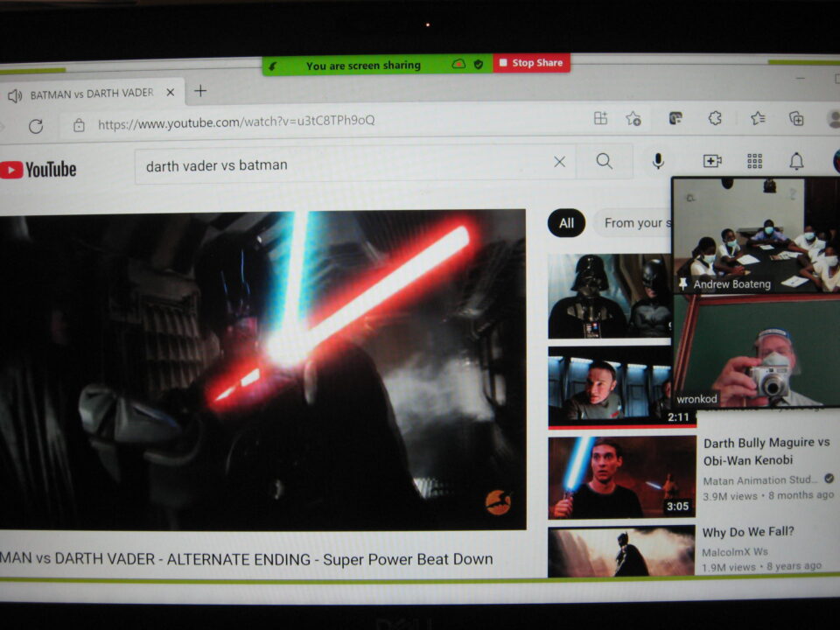Mute tab via the speaker icon
The image size is (840, 630).
click(15, 94)
